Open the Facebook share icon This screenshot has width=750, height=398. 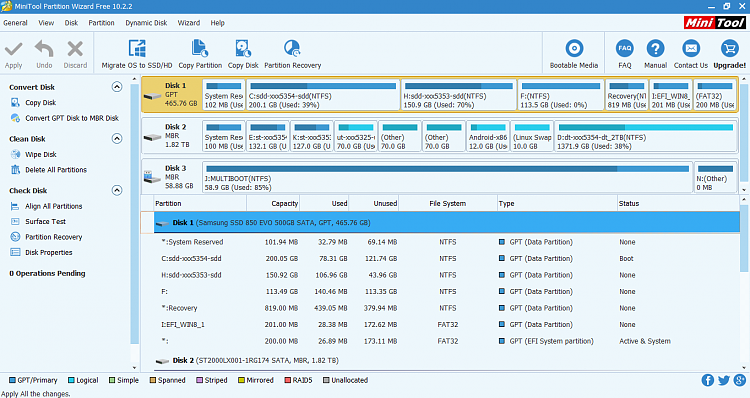coord(707,380)
